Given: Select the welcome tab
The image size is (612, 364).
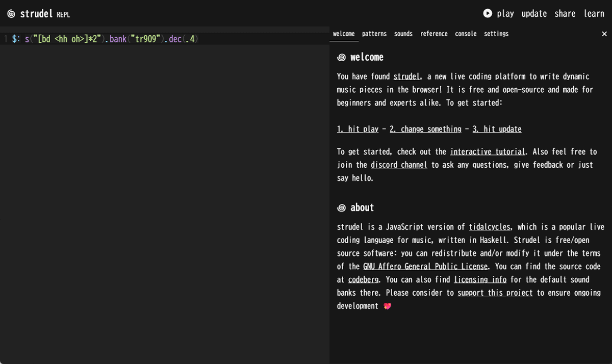Looking at the screenshot, I should [x=343, y=34].
